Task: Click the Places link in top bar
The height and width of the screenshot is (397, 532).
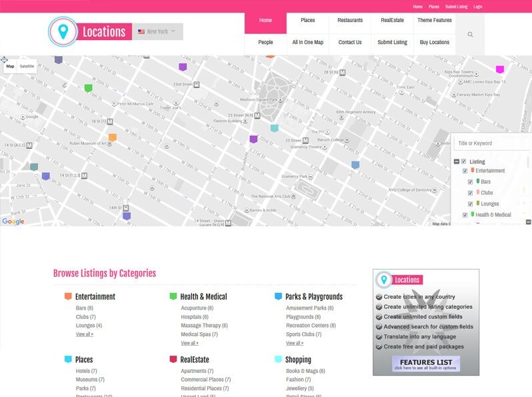Action: click(x=434, y=7)
